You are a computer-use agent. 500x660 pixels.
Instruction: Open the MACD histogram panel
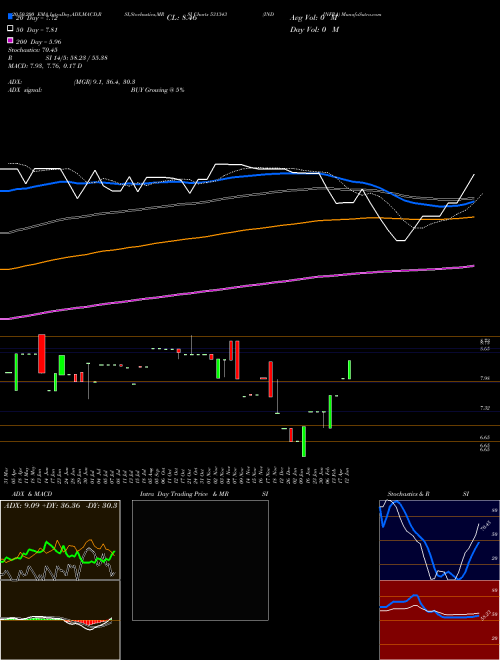[60, 620]
